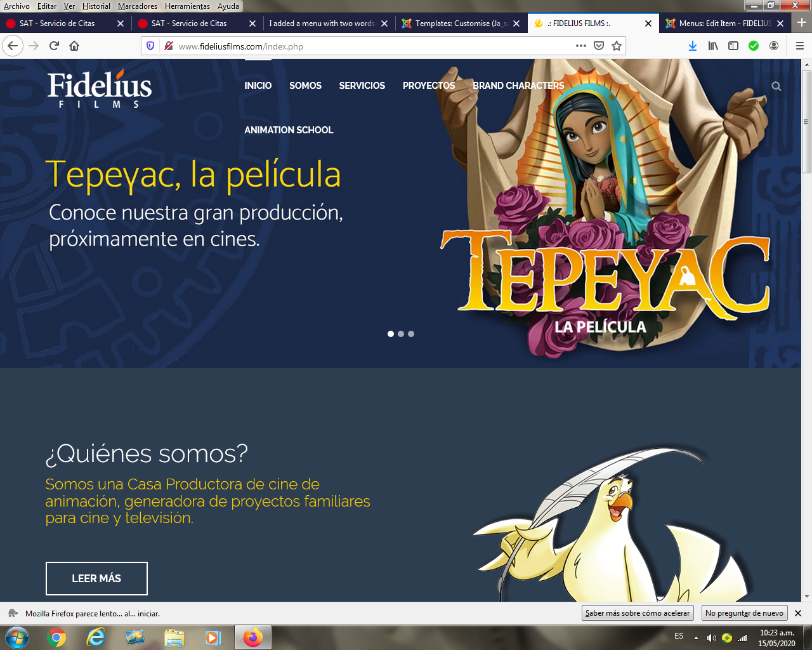Viewport: 812px width, 650px height.
Task: Open the Herramientas menu
Action: pos(187,6)
